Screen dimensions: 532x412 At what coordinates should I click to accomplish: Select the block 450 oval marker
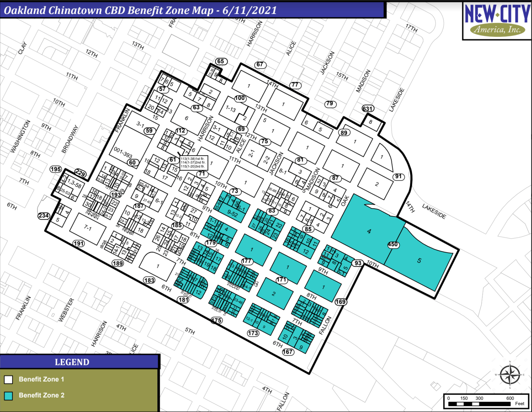(393, 245)
